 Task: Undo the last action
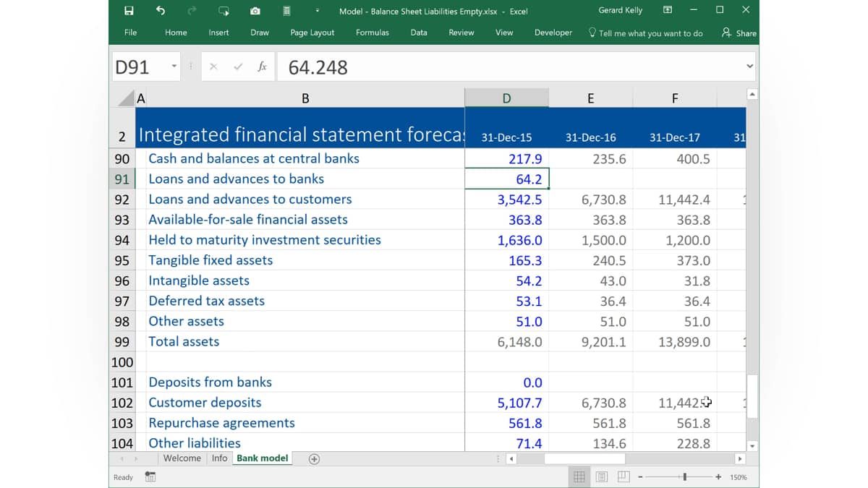(x=161, y=10)
